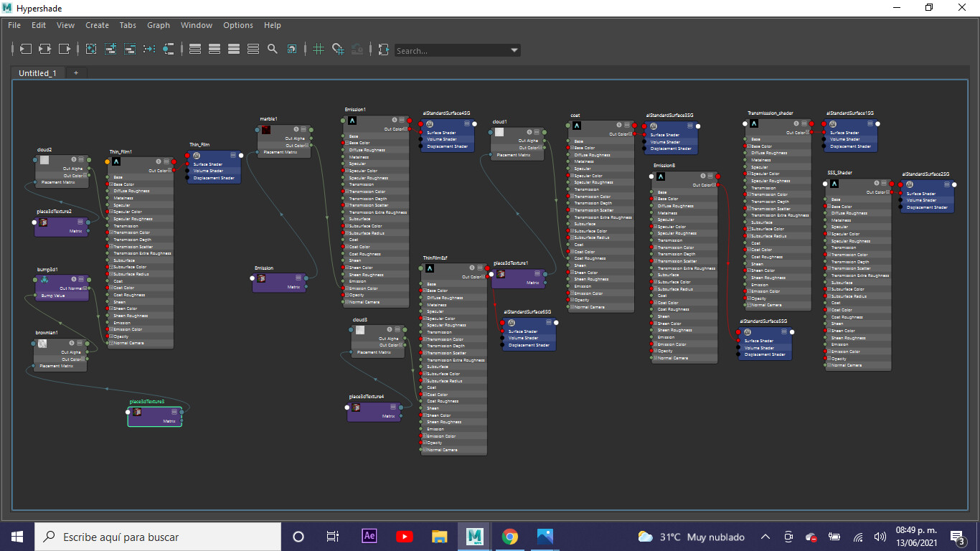Click the Arnold icon on the Thin_FIlm1 node header
980x551 pixels.
pyautogui.click(x=116, y=162)
